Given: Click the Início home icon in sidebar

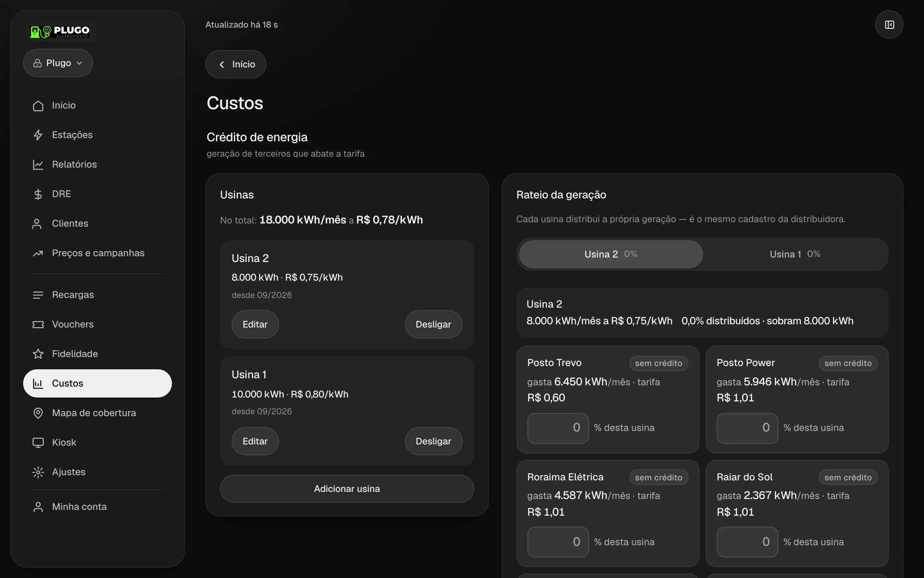Looking at the screenshot, I should (x=38, y=106).
